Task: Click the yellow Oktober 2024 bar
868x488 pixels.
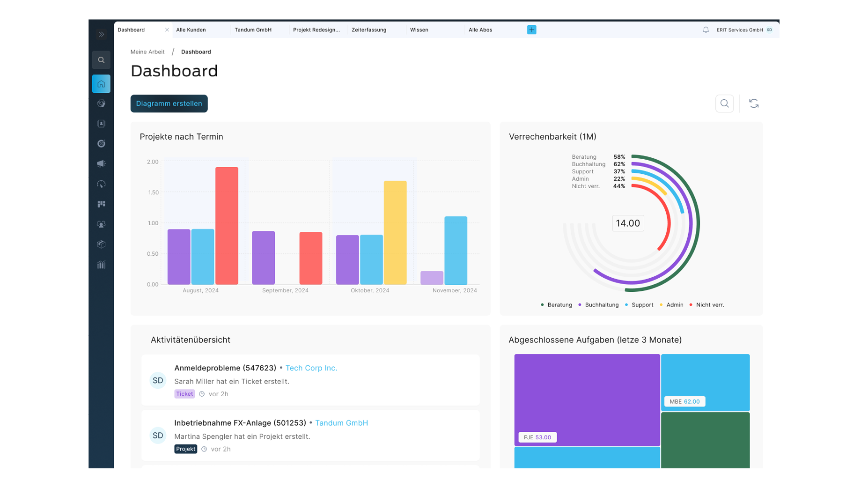Action: coord(395,233)
